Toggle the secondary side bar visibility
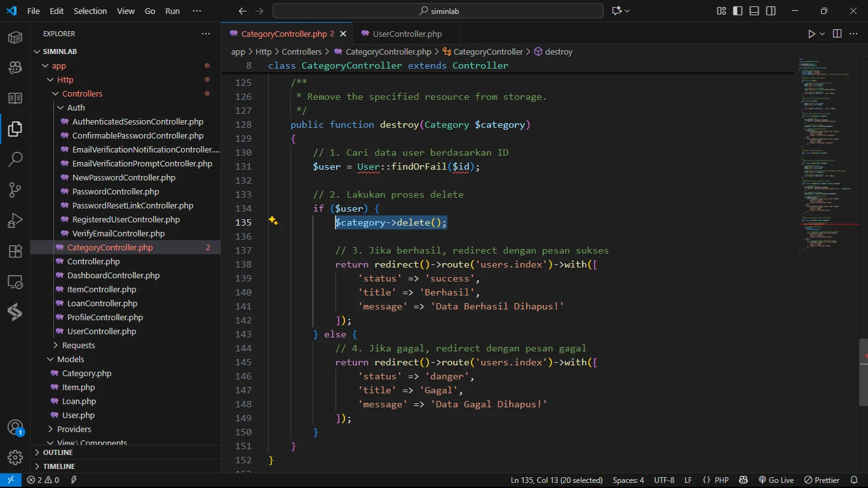The width and height of the screenshot is (868, 488). tap(771, 11)
